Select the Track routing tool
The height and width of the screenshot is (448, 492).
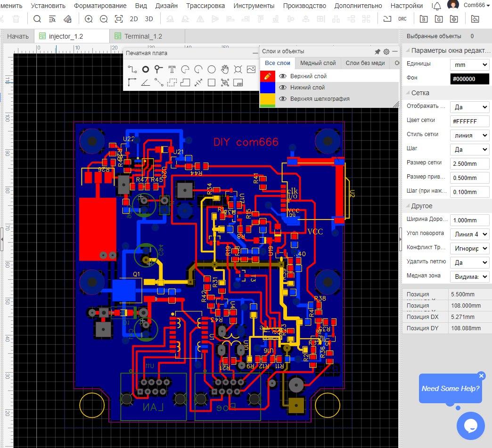click(x=132, y=70)
